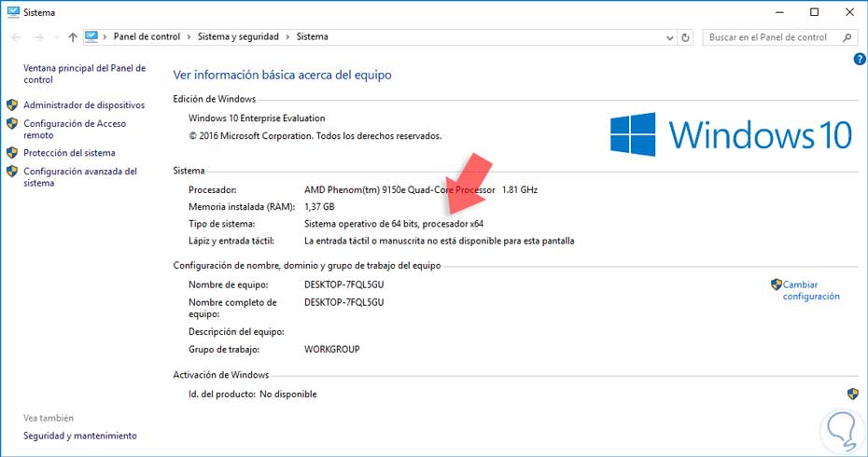Viewport: 868px width, 457px height.
Task: Close the Sistema window
Action: pyautogui.click(x=849, y=12)
